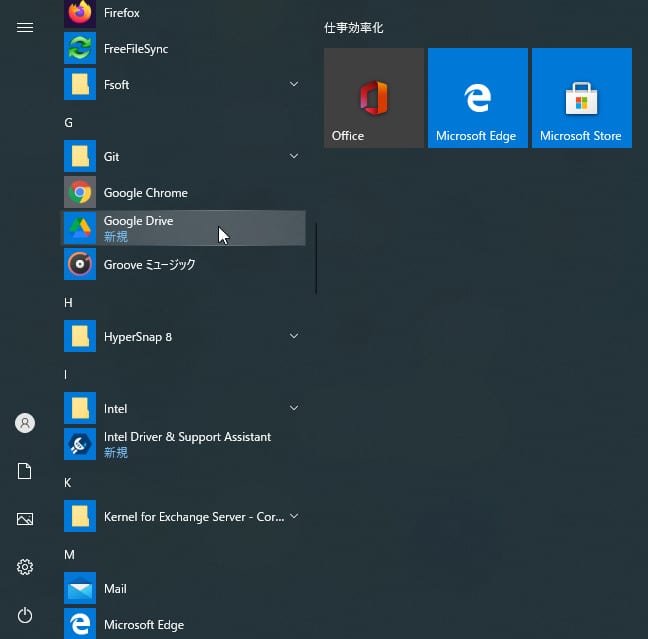Open Google Chrome from the list

coord(145,193)
